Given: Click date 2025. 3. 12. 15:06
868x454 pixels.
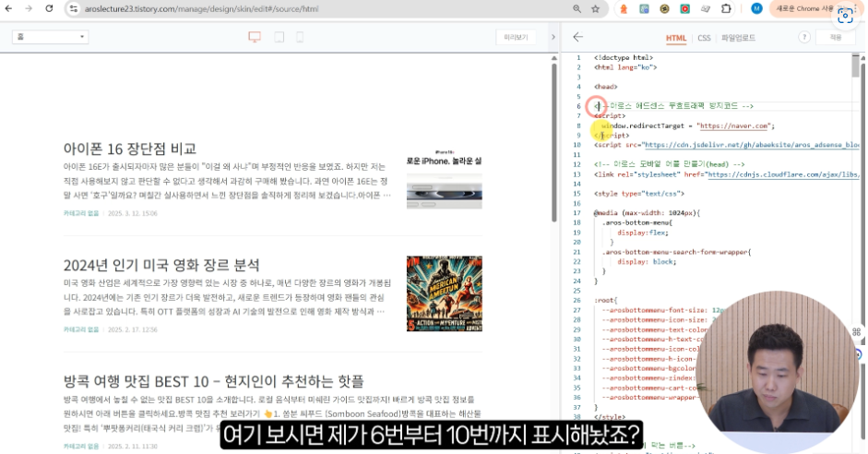Looking at the screenshot, I should tap(133, 213).
